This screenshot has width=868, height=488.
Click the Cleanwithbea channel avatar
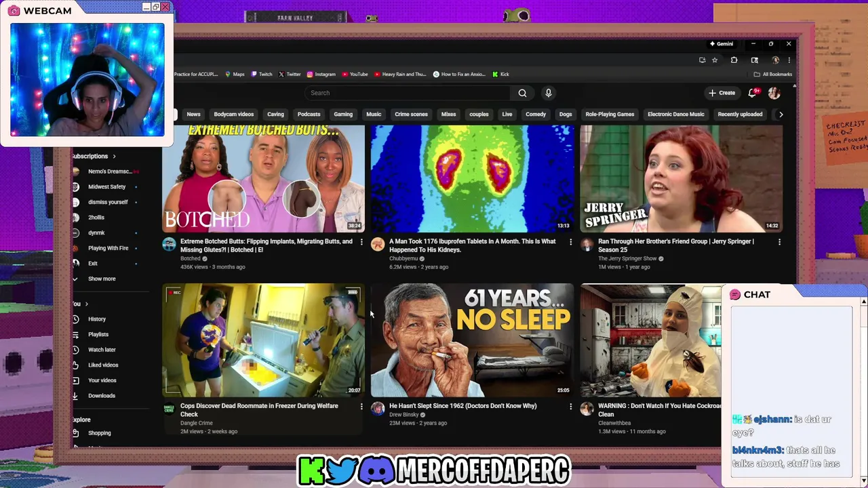(587, 409)
